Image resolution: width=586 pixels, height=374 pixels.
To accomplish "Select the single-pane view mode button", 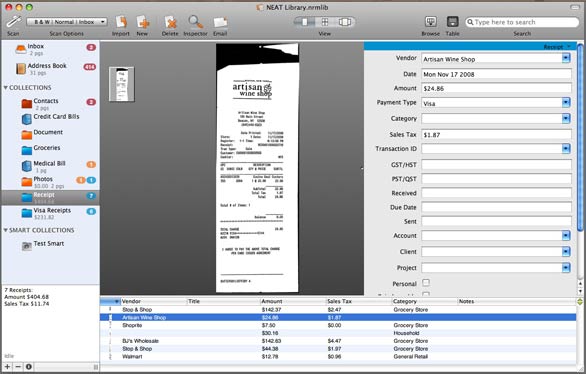I will [305, 22].
